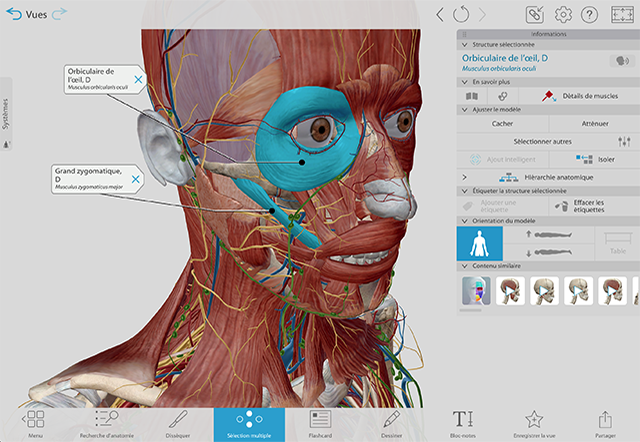Screen dimensions: 640x442
Task: Click Atténuer to fade the structure
Action: tap(595, 123)
